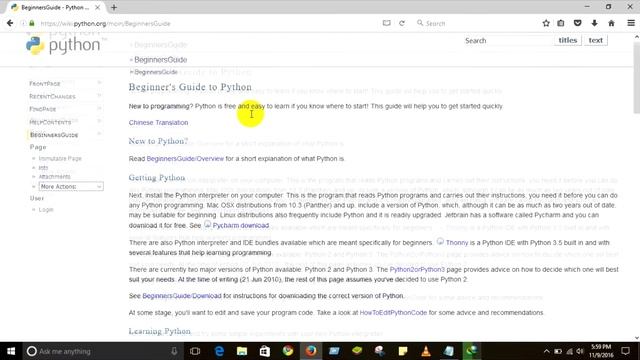
Task: Open the Windows Store taskbar icon
Action: point(265,351)
